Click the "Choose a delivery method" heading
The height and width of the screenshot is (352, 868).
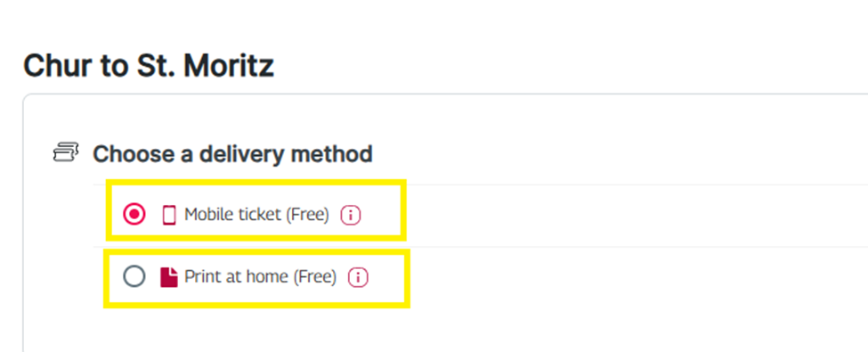coord(232,153)
